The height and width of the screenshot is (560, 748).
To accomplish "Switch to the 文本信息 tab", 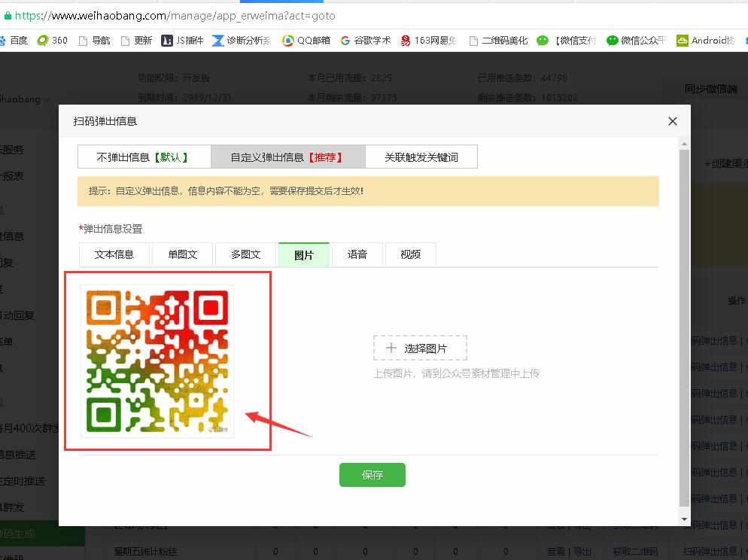I will click(x=114, y=254).
